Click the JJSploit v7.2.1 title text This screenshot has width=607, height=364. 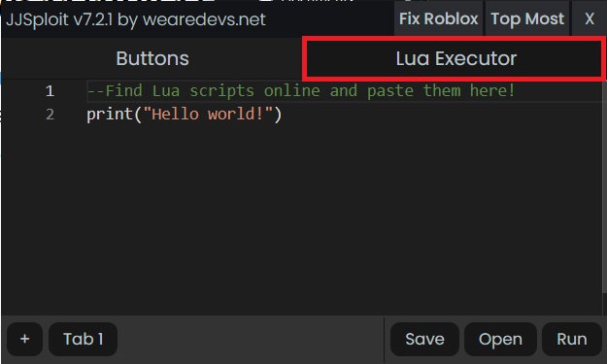(59, 19)
